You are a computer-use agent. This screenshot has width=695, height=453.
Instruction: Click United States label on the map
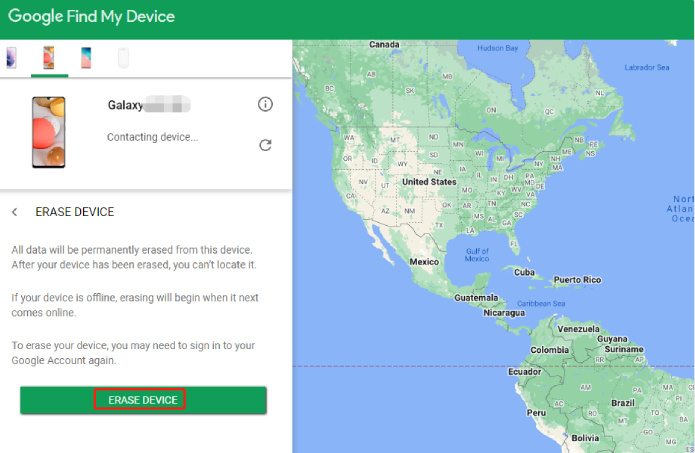pos(428,183)
